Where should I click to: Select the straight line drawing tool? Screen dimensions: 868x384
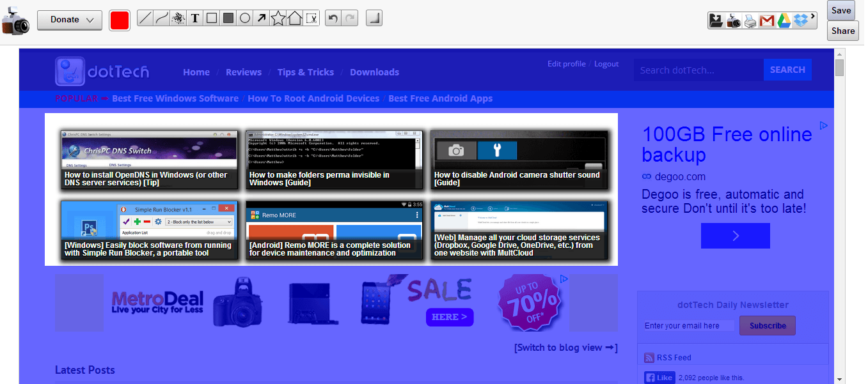click(145, 19)
